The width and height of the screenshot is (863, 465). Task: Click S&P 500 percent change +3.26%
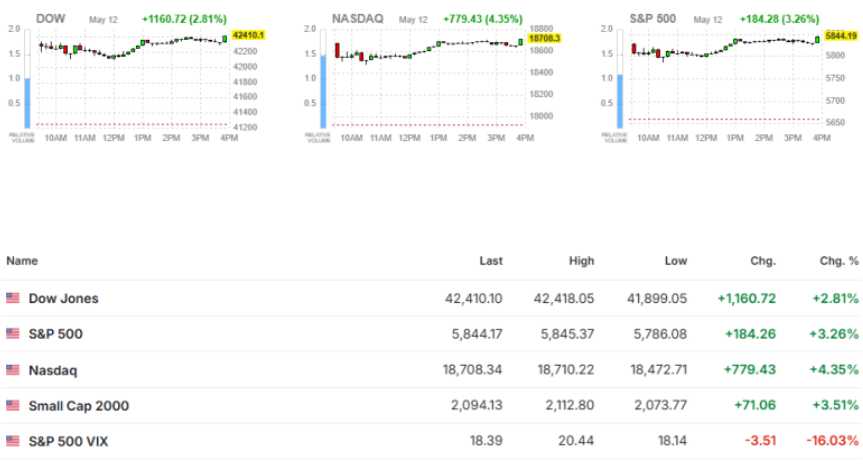(x=834, y=334)
